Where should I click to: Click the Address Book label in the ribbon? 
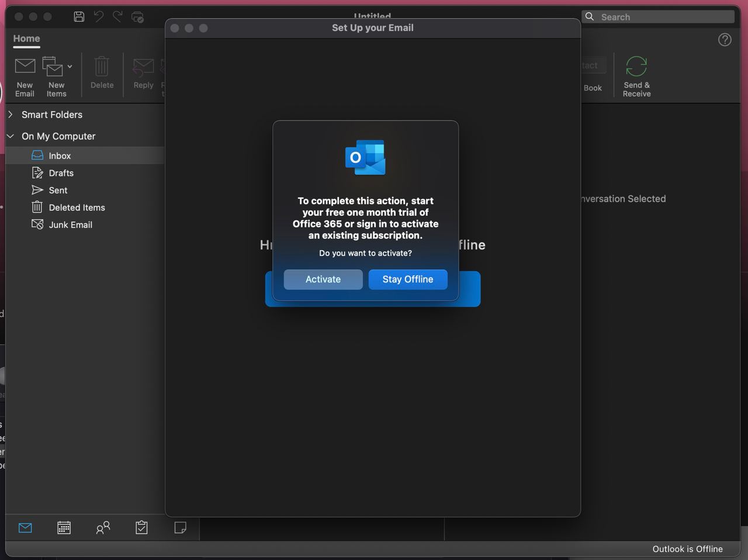pyautogui.click(x=593, y=88)
